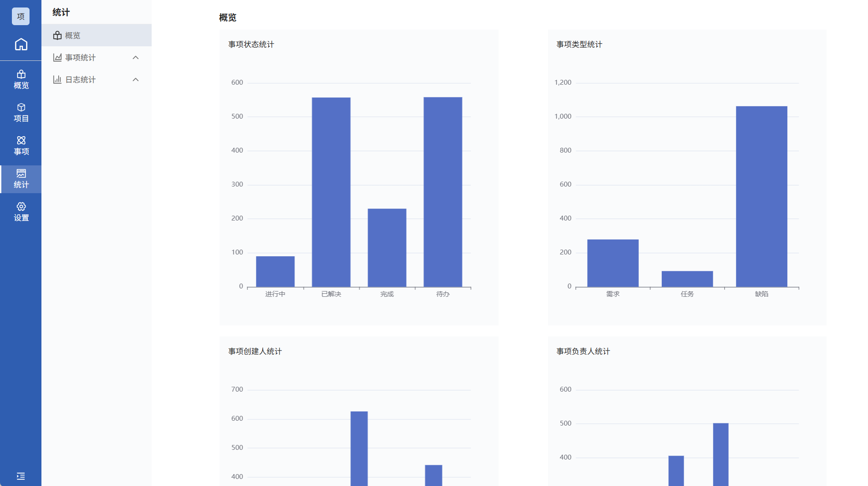Click the 已解决 bar in status chart
The width and height of the screenshot is (868, 486).
(331, 192)
